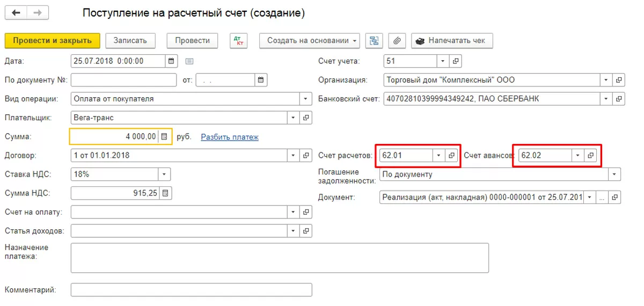This screenshot has width=644, height=306.
Task: Expand Вид операции dropdown
Action: coord(306,99)
